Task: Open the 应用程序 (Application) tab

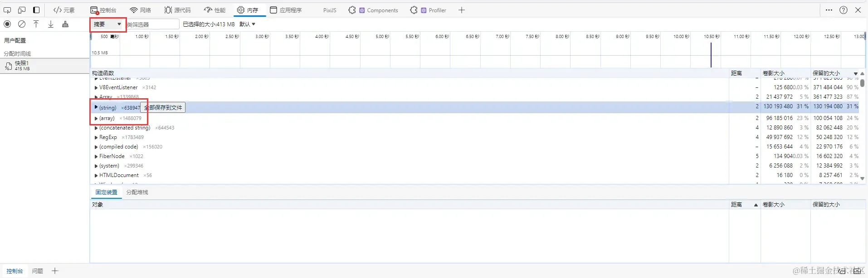Action: click(x=286, y=10)
